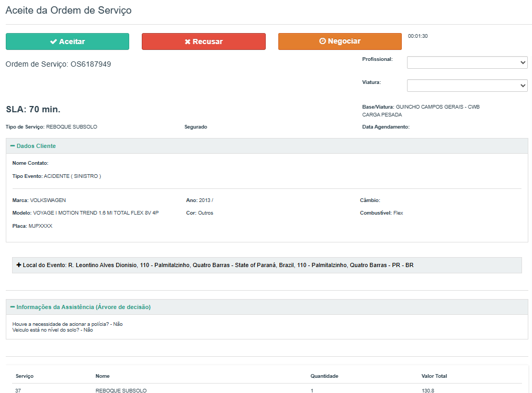This screenshot has width=532, height=393.
Task: Click the checkmark icon on the Aceitar button
Action: (53, 41)
